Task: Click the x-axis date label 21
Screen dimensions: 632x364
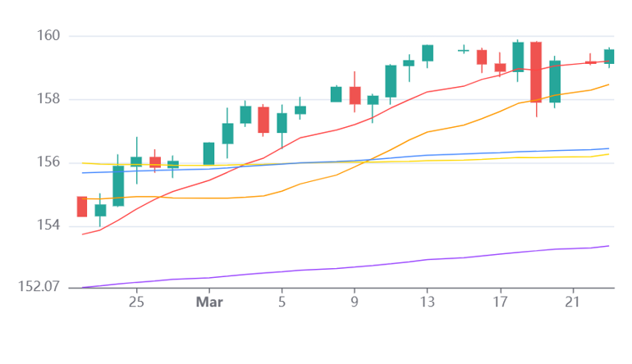Action: coord(573,302)
